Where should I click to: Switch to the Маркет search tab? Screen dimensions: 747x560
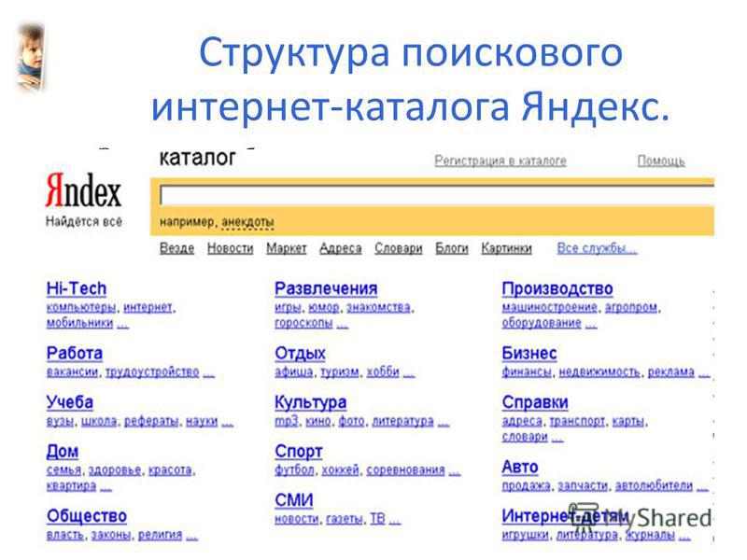[287, 248]
